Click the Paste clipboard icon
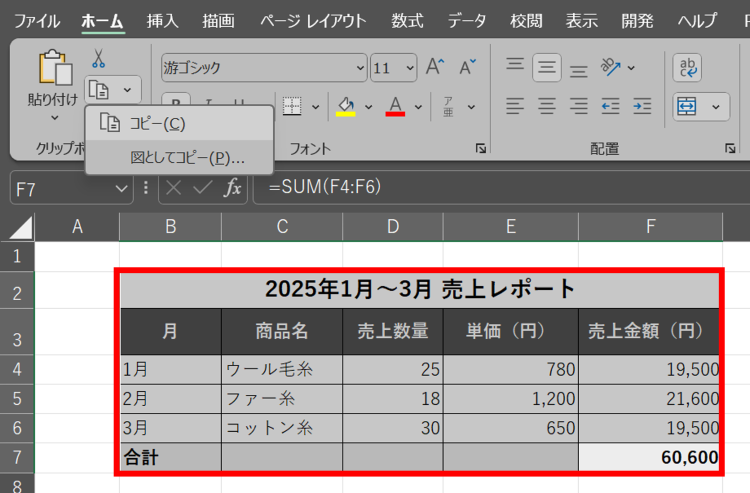750x493 pixels. tap(55, 68)
